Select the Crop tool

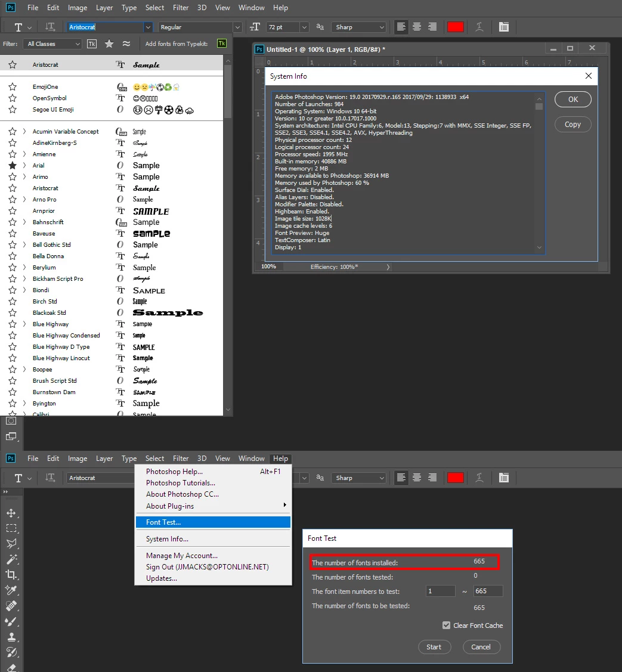coord(11,575)
